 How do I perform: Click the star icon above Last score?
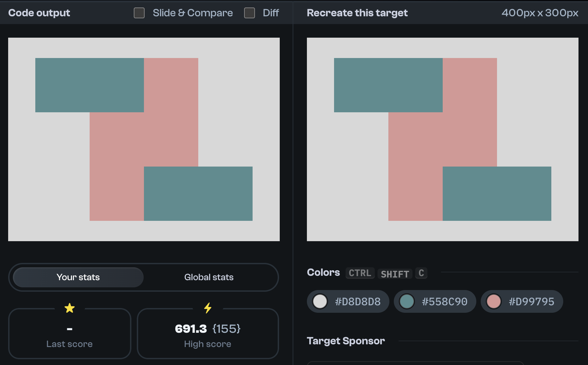point(70,308)
